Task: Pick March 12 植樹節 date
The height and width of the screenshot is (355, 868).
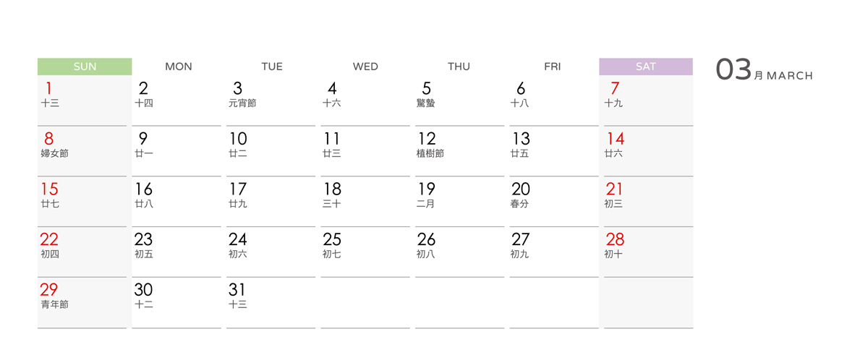Action: (x=459, y=151)
